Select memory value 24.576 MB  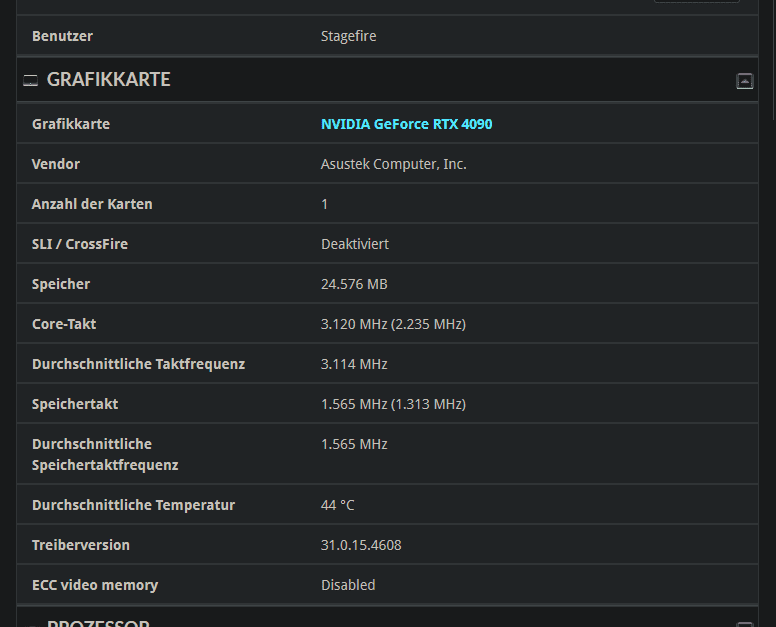[x=354, y=284]
